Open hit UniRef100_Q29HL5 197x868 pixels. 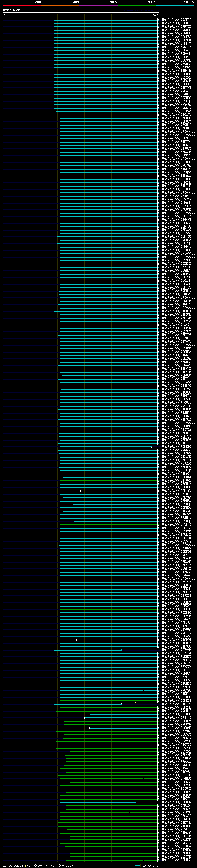[x=177, y=125]
